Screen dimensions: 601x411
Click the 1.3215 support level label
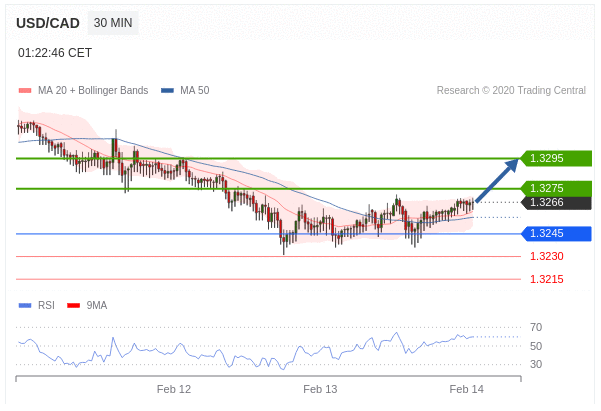pyautogui.click(x=547, y=279)
